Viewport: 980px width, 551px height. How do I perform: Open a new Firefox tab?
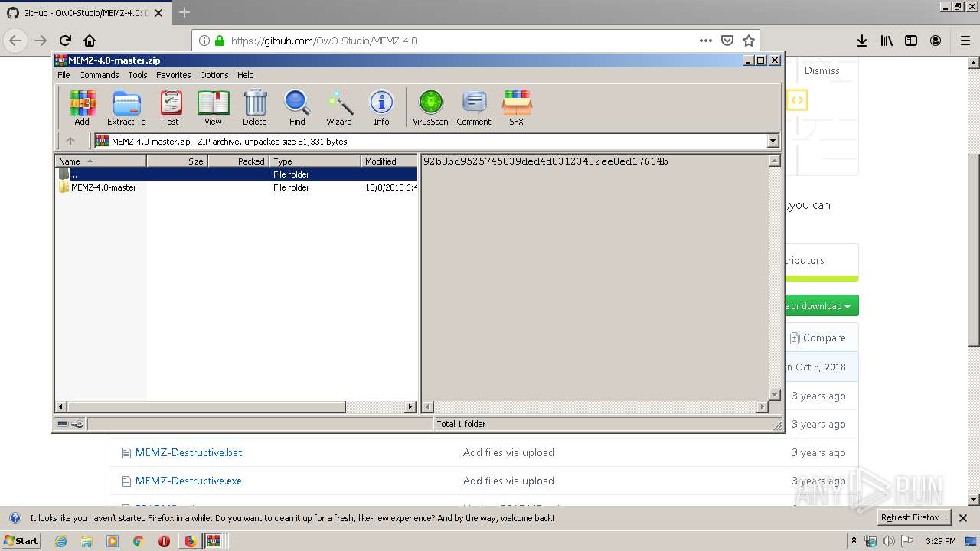[185, 12]
